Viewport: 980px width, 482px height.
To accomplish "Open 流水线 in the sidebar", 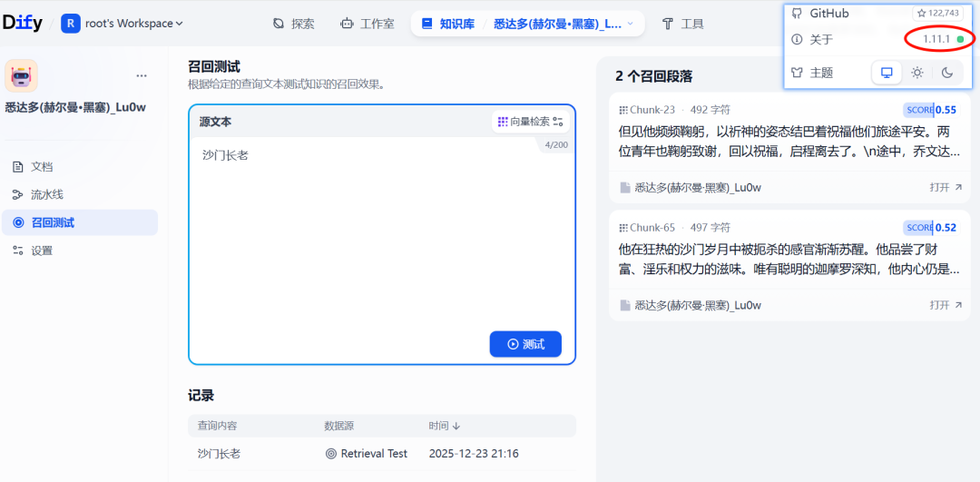I will pyautogui.click(x=80, y=194).
